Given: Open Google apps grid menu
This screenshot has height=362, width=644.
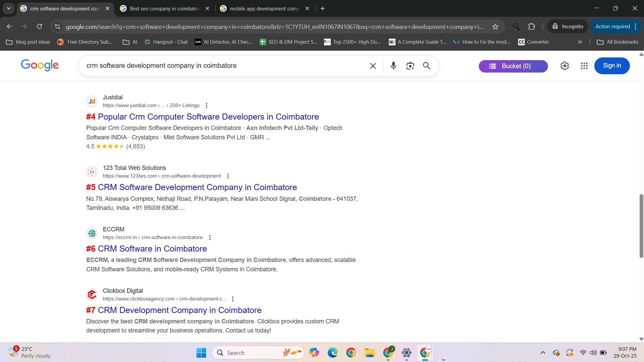Looking at the screenshot, I should 584,66.
